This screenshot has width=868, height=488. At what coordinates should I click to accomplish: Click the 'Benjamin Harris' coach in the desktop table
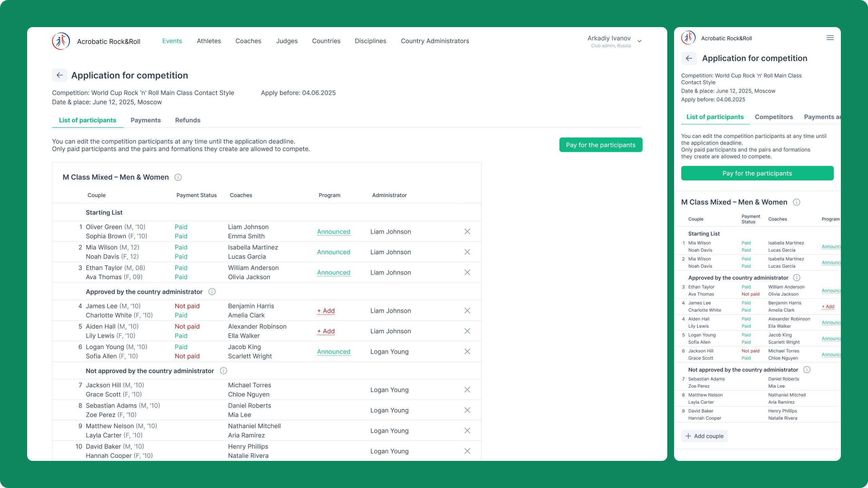pyautogui.click(x=251, y=306)
